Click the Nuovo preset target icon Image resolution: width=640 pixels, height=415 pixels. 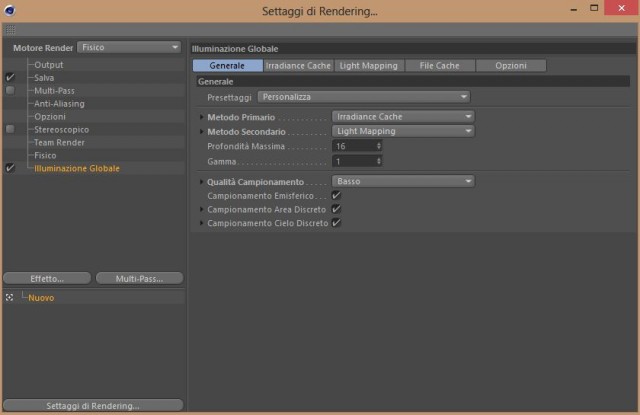tap(9, 297)
